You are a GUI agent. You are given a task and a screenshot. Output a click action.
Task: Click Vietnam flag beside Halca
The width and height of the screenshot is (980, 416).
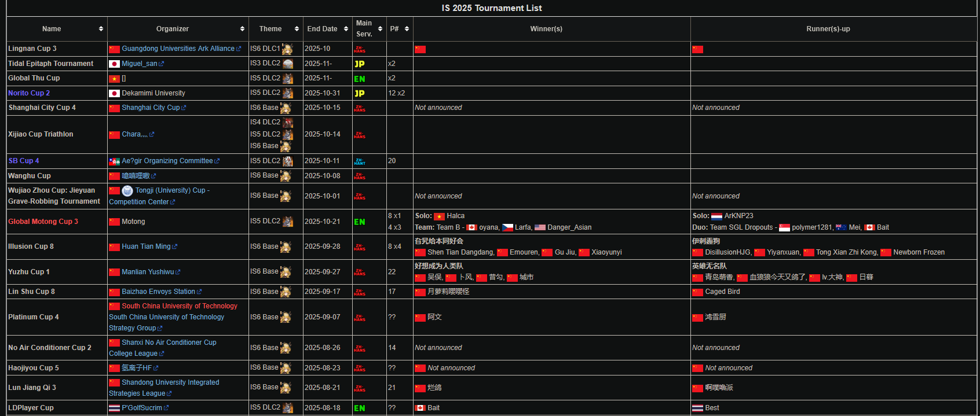click(440, 216)
